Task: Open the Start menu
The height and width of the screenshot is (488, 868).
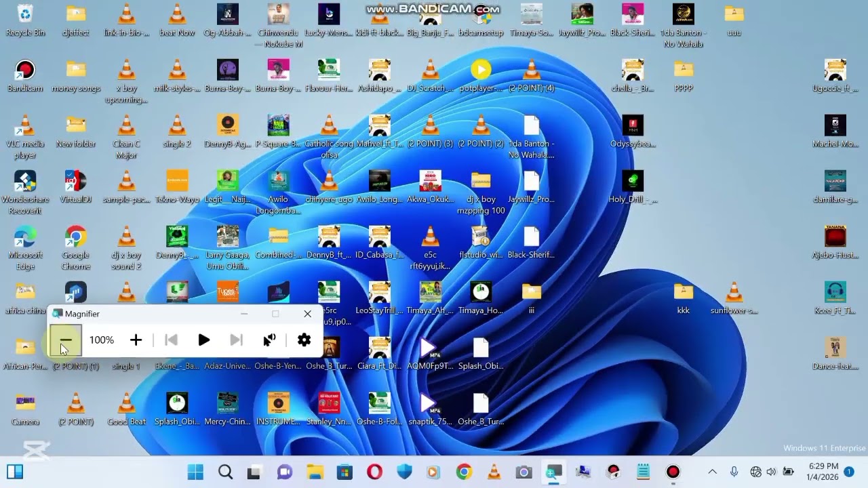Action: 195,472
